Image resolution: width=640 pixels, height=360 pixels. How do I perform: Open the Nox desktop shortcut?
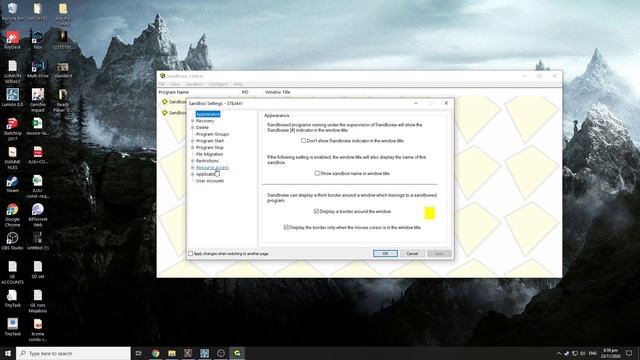click(38, 40)
